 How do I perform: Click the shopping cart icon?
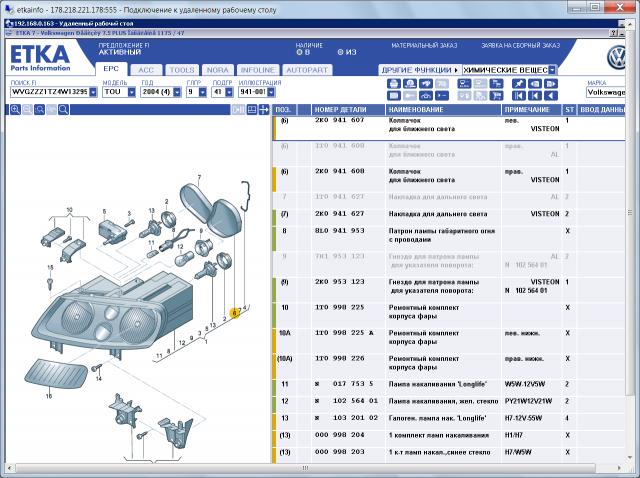click(x=496, y=96)
